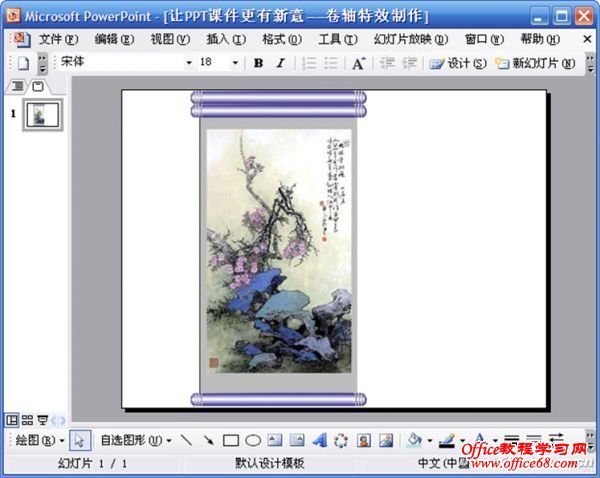The image size is (600, 478).
Task: Select the Arrow drawing tool
Action: pyautogui.click(x=208, y=440)
